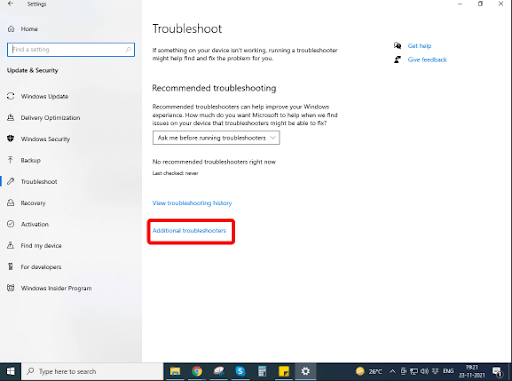Open Delivery Optimization page
Image resolution: width=512 pixels, height=381 pixels.
[50, 118]
